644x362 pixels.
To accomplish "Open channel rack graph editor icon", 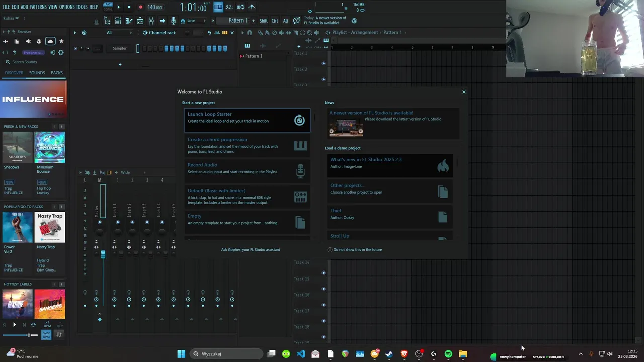I will [217, 33].
